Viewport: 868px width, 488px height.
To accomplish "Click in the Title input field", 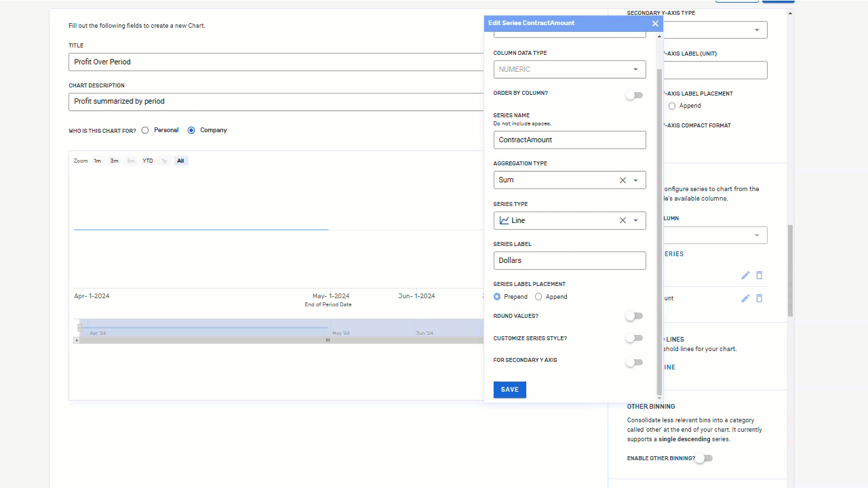I will click(276, 62).
